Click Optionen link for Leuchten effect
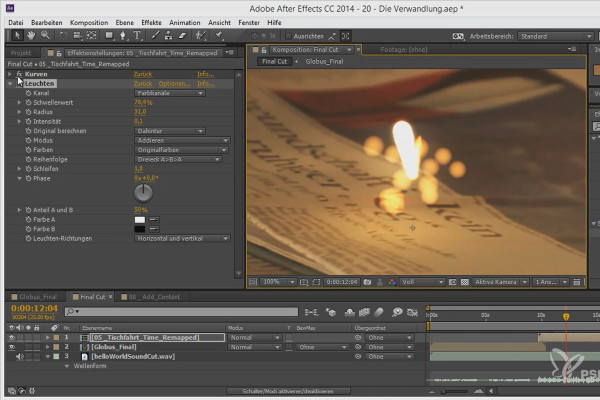The height and width of the screenshot is (400, 600). click(x=174, y=83)
